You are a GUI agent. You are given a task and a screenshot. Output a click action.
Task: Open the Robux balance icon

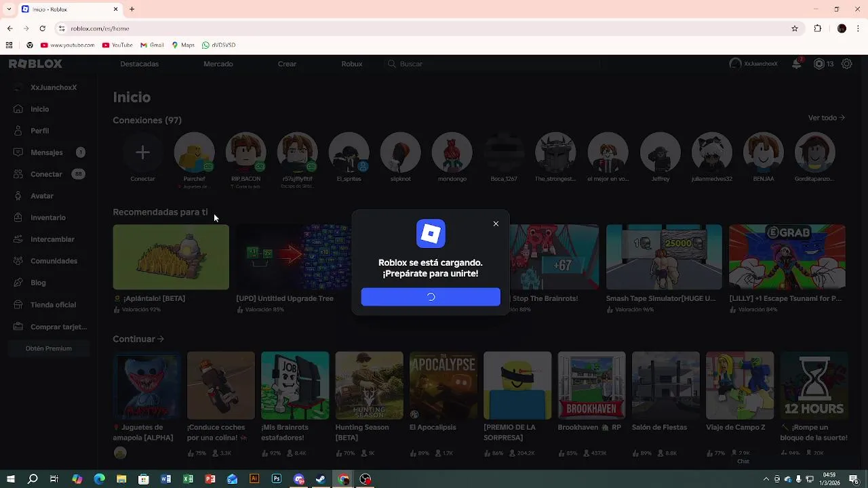818,64
